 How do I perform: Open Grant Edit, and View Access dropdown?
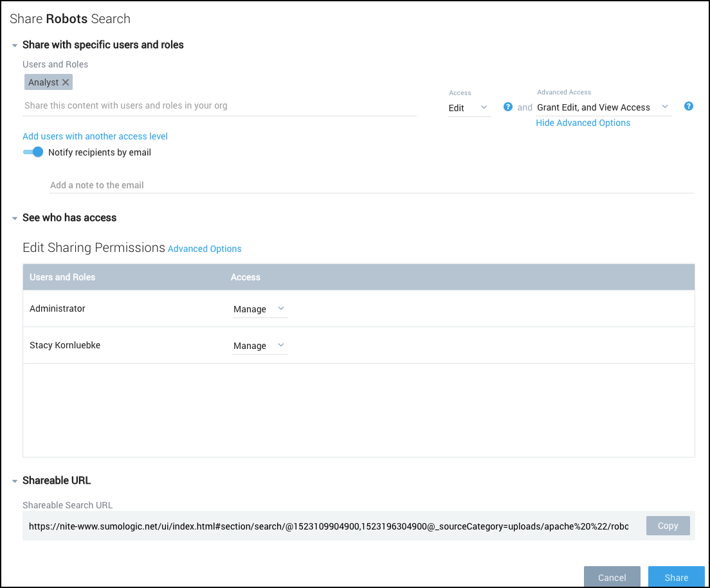(x=603, y=107)
